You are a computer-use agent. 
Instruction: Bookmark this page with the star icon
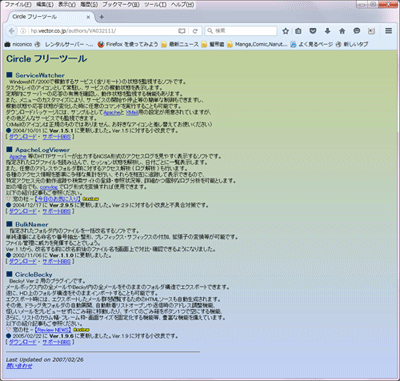[286, 31]
